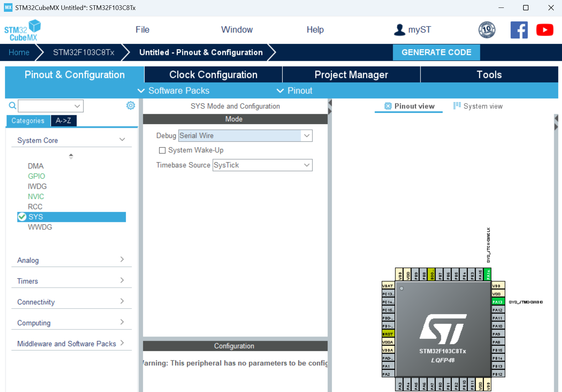Click the search magnifier icon

pyautogui.click(x=12, y=106)
